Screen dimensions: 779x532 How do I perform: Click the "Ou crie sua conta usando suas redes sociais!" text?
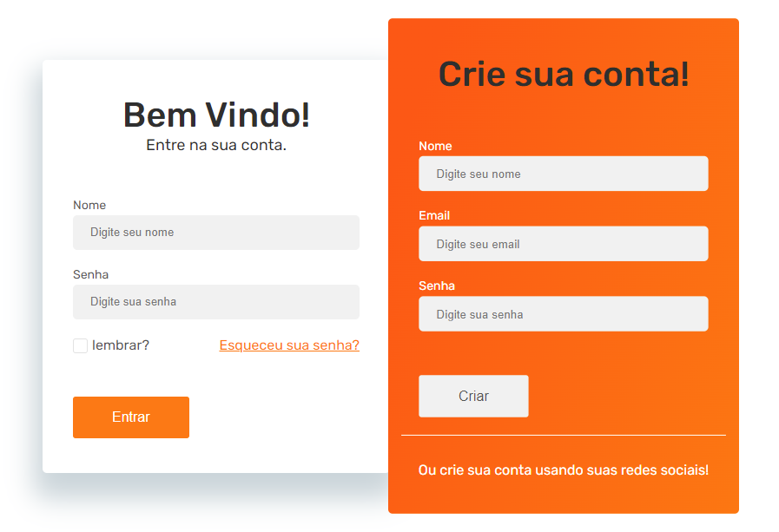[563, 470]
